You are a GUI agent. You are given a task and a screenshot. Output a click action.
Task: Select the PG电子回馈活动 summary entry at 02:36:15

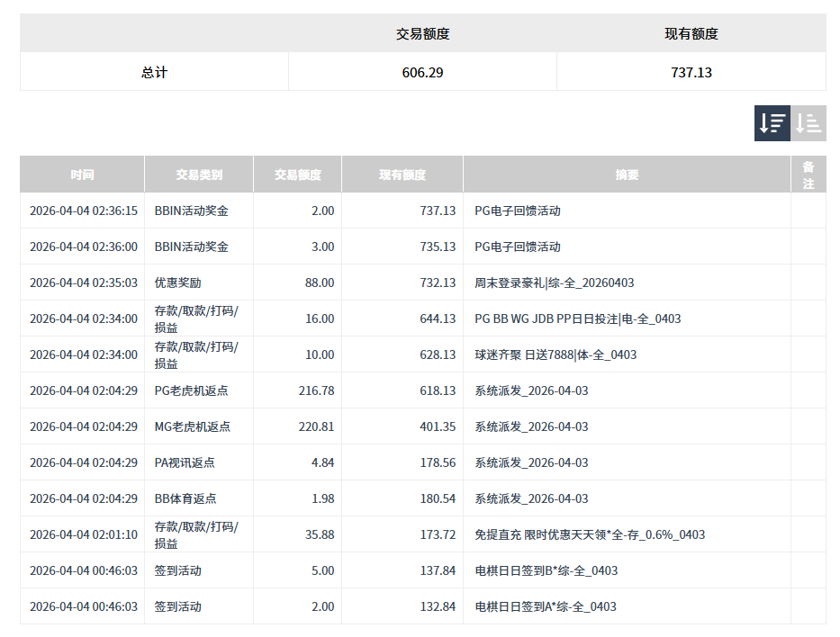click(520, 210)
